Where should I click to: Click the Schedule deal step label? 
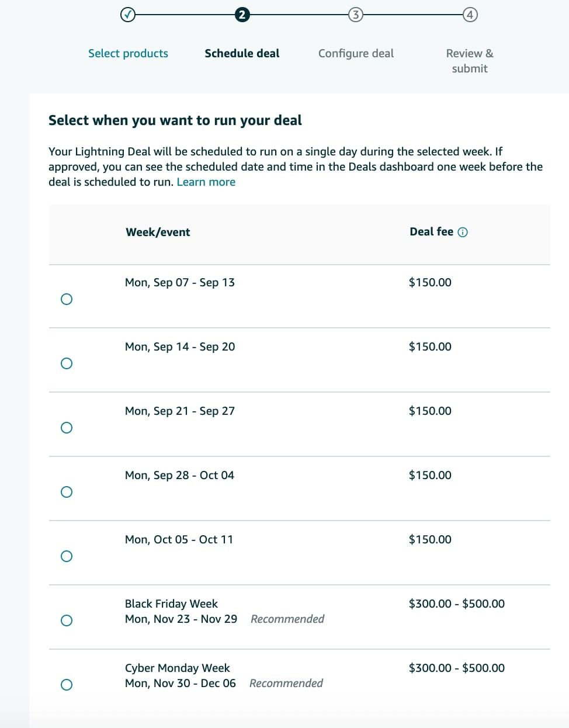tap(242, 53)
